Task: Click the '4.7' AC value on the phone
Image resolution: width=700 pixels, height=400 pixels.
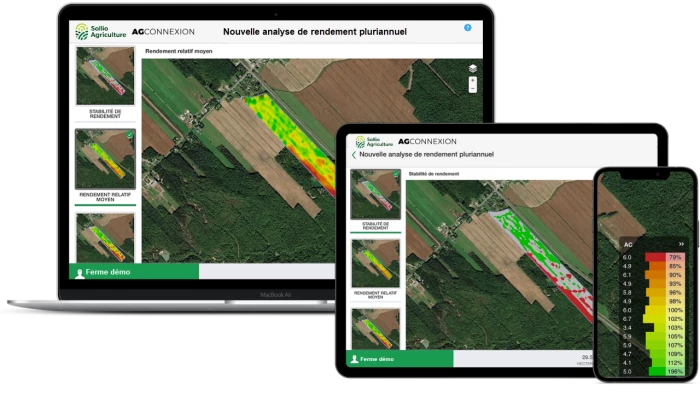Action: [x=627, y=354]
